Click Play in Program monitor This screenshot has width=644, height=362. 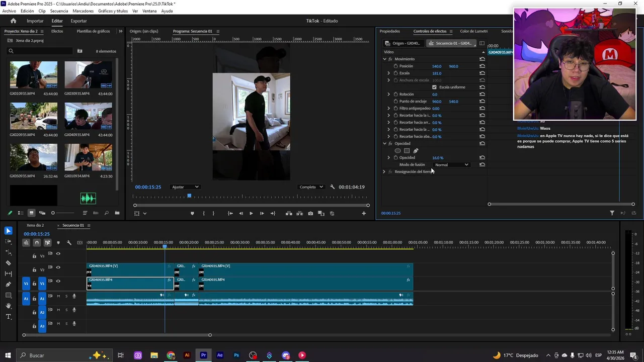[x=251, y=213]
